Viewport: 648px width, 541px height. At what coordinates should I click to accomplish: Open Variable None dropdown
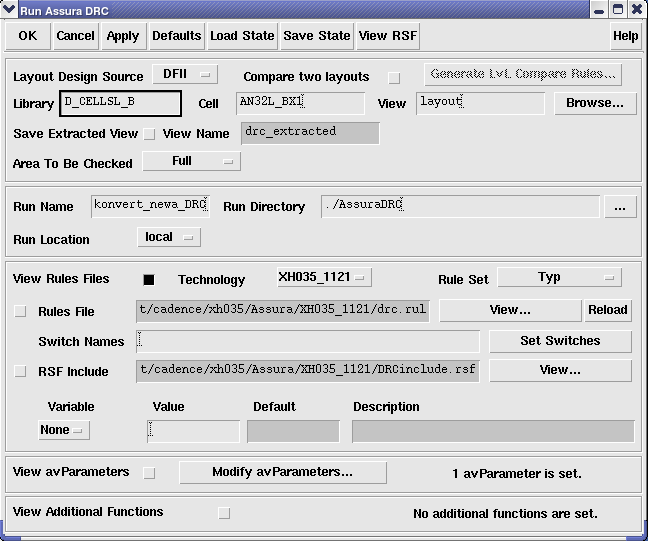[64, 430]
